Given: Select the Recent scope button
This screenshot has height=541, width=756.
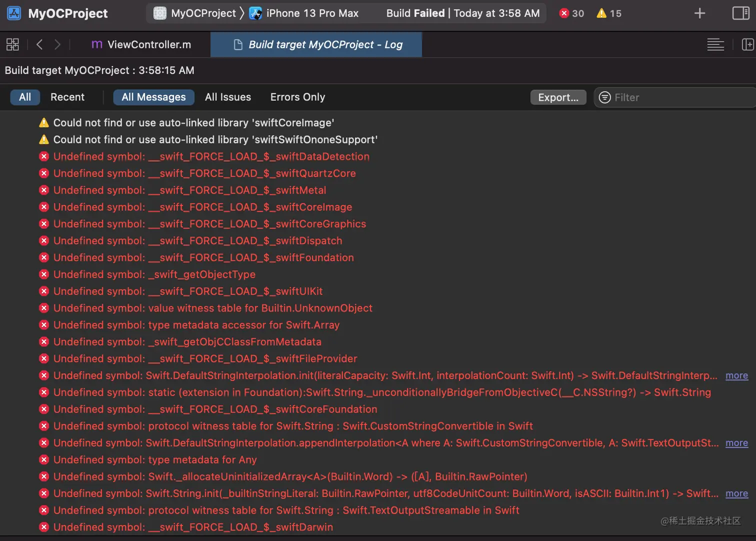Looking at the screenshot, I should point(67,97).
